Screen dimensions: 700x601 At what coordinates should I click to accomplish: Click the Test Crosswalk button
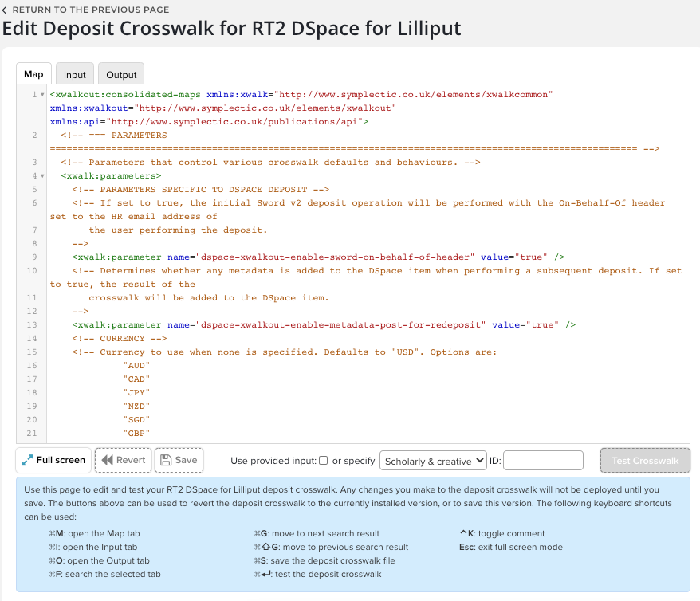click(x=645, y=461)
